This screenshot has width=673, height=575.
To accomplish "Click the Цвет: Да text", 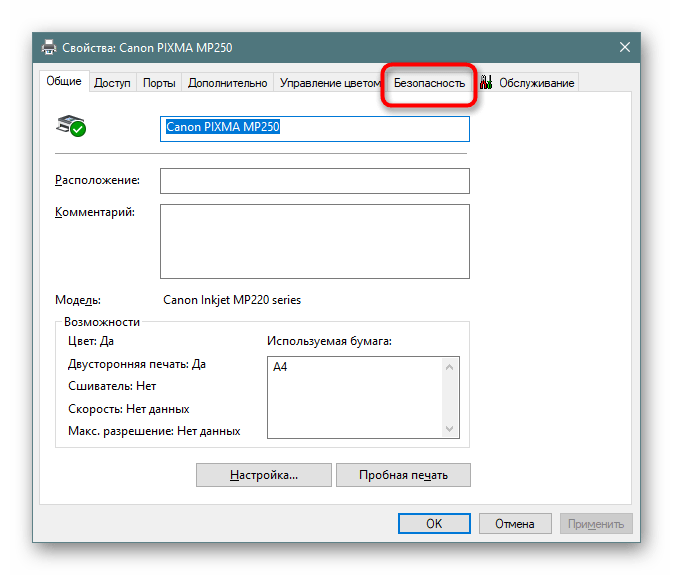I will [91, 342].
